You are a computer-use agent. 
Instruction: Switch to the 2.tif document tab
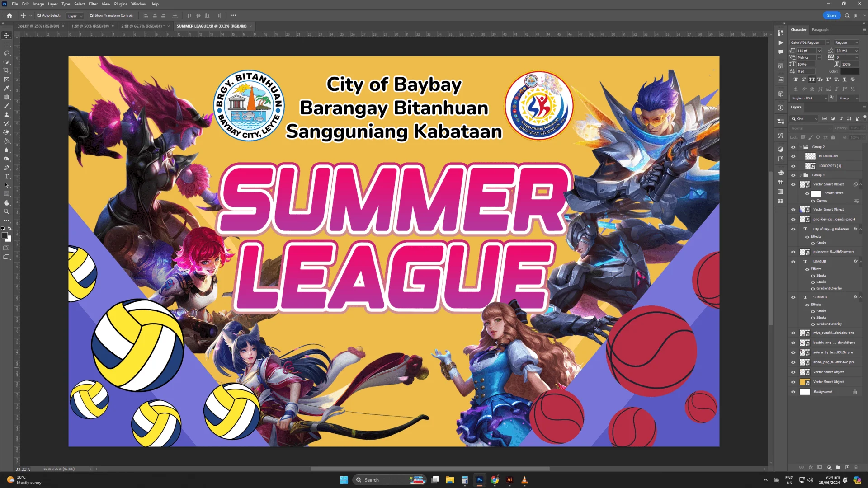tap(142, 26)
